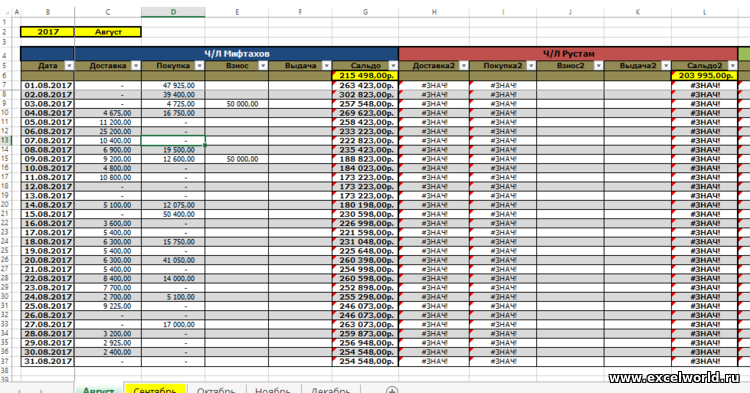Select column D header
The height and width of the screenshot is (393, 750).
point(173,12)
